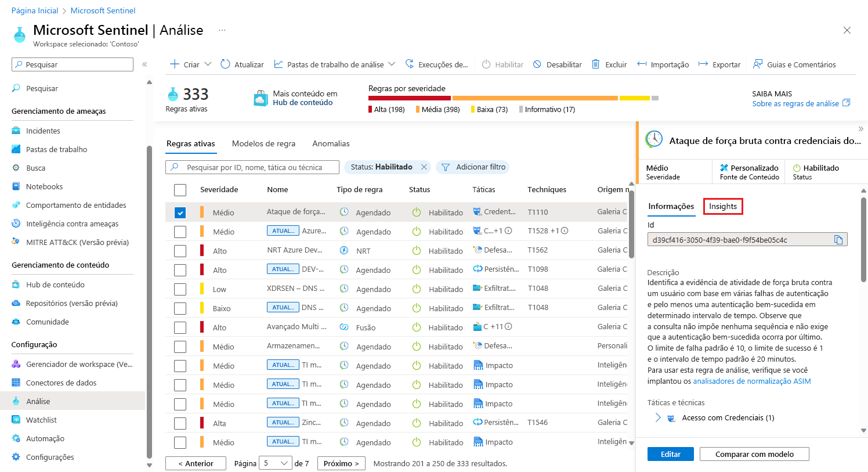Click the Execuções de... icon
This screenshot has width=868, height=472.
coord(410,64)
